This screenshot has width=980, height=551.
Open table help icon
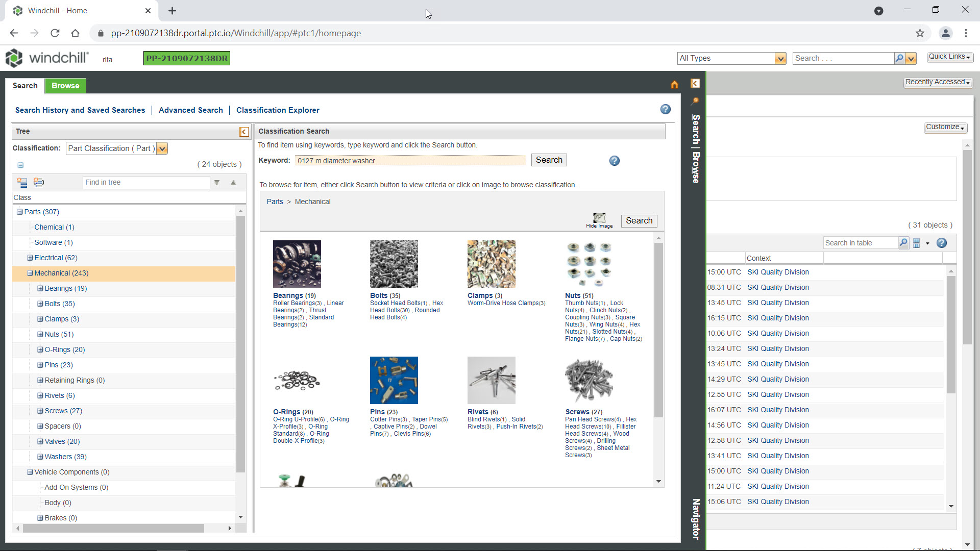tap(942, 243)
